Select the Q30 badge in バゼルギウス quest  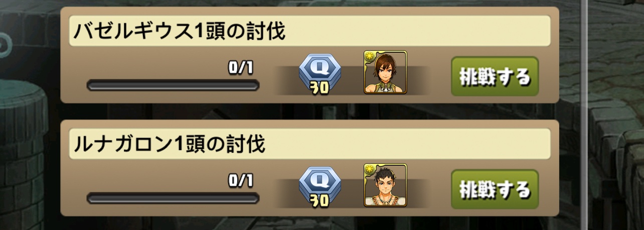coord(319,74)
